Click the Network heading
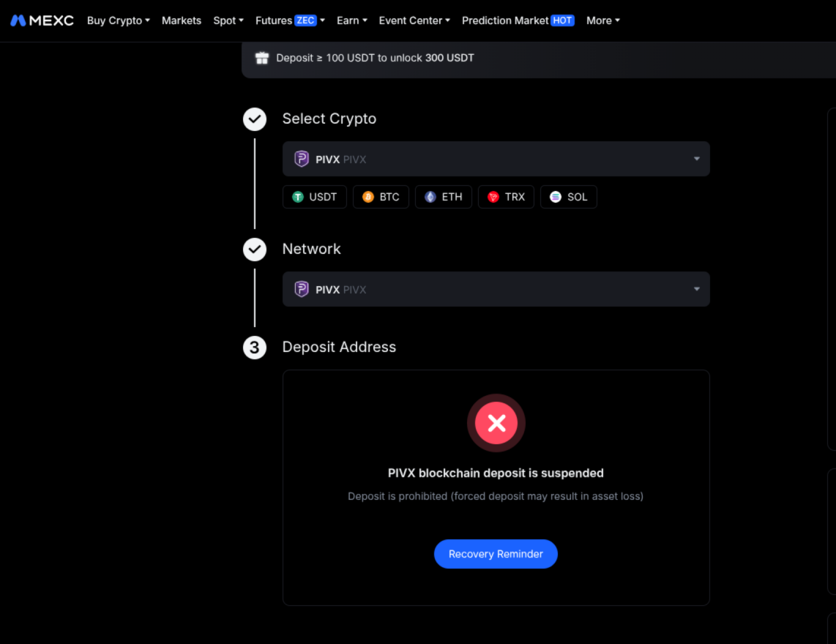 [x=311, y=249]
